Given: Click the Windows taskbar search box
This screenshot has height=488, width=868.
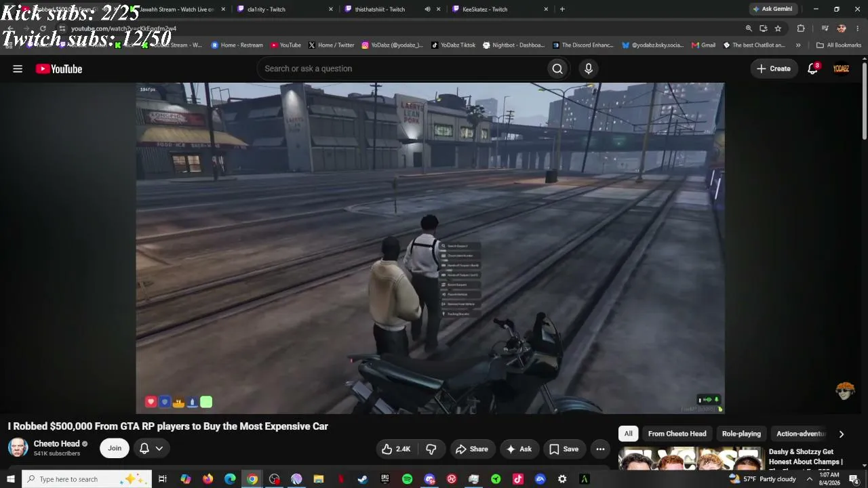Looking at the screenshot, I should 87,479.
